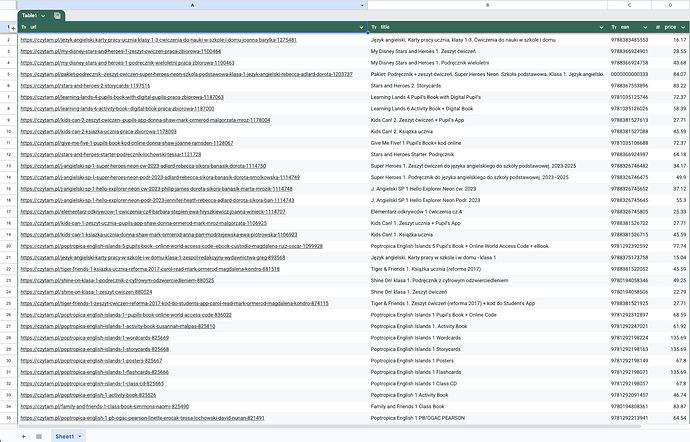The height and width of the screenshot is (442, 690).
Task: Open the stars-and-heroes-starter-podrecznik link
Action: 111,155
